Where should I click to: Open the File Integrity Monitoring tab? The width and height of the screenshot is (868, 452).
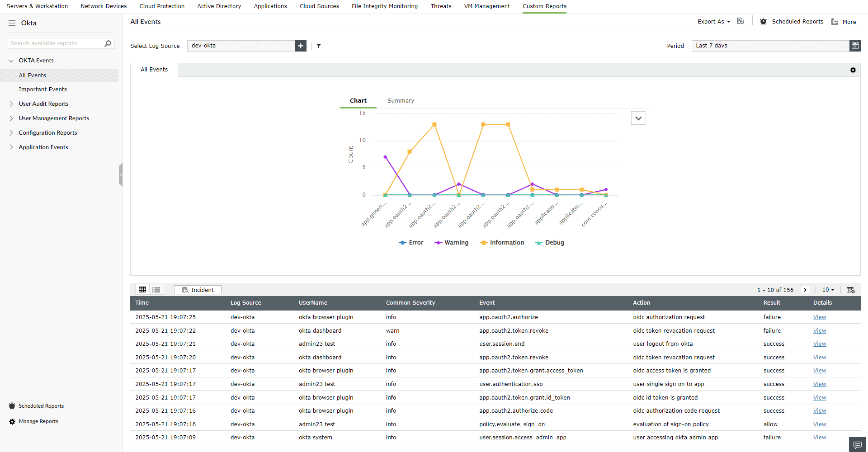385,6
